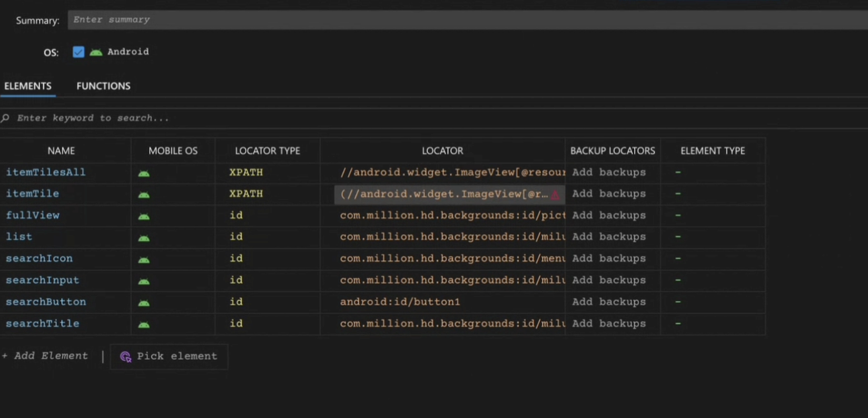Open id locator type for searchInput
The image size is (868, 418).
point(236,280)
